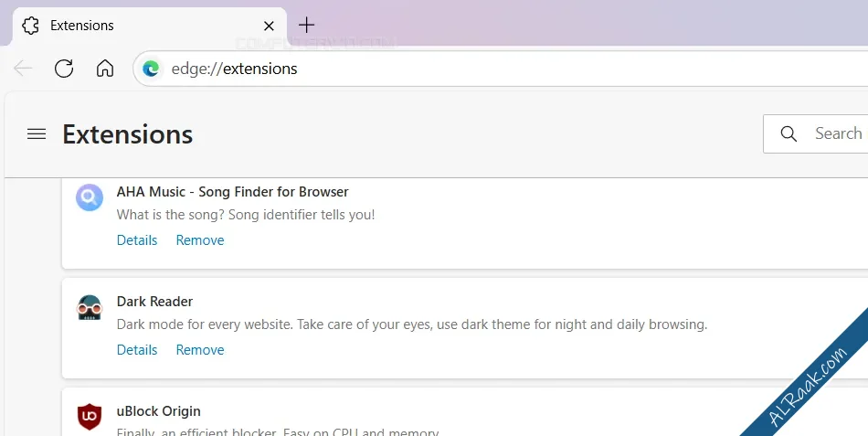The width and height of the screenshot is (868, 436).
Task: Open Details for Dark Reader
Action: point(137,350)
